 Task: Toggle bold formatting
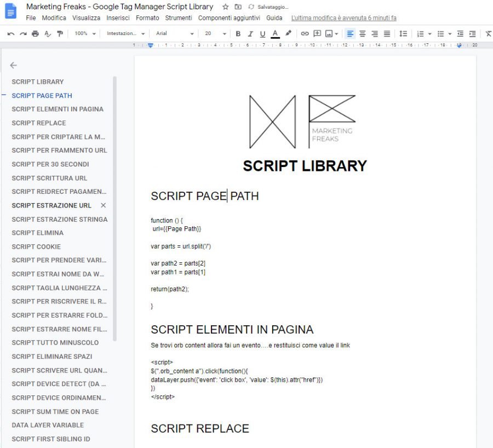(x=238, y=33)
